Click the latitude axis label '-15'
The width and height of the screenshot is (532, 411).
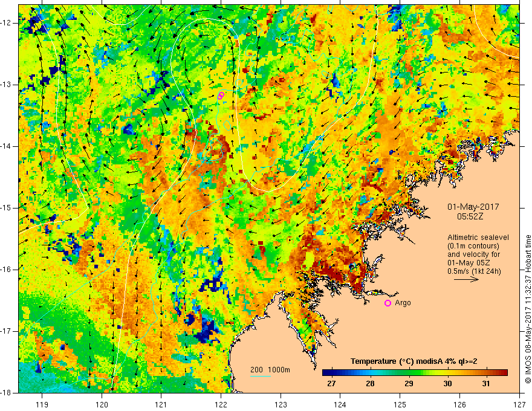pos(6,208)
